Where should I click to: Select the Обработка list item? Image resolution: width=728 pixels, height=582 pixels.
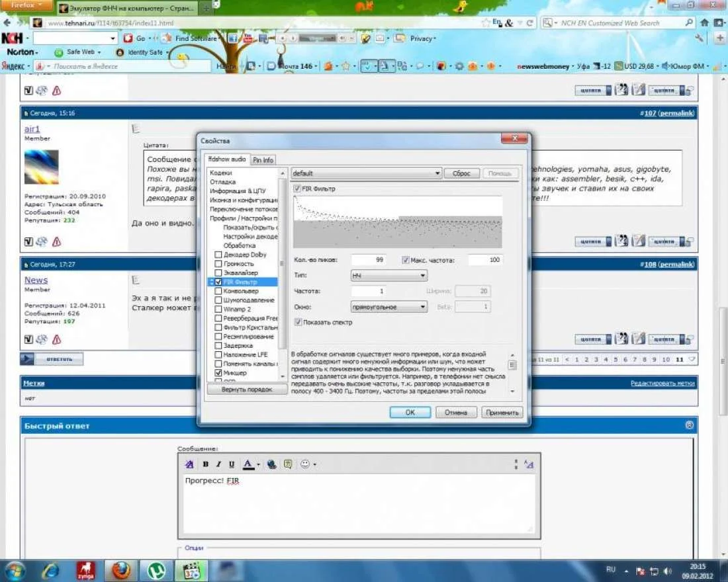click(239, 245)
